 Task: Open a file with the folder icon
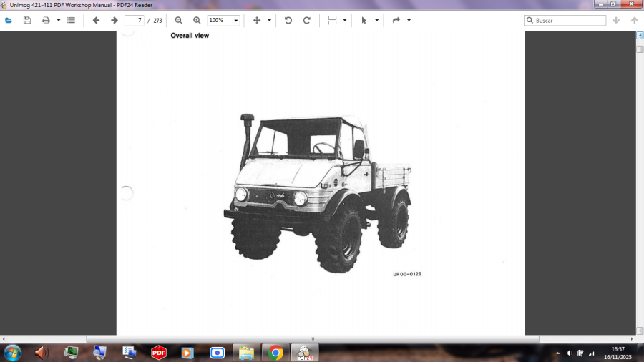[x=9, y=20]
